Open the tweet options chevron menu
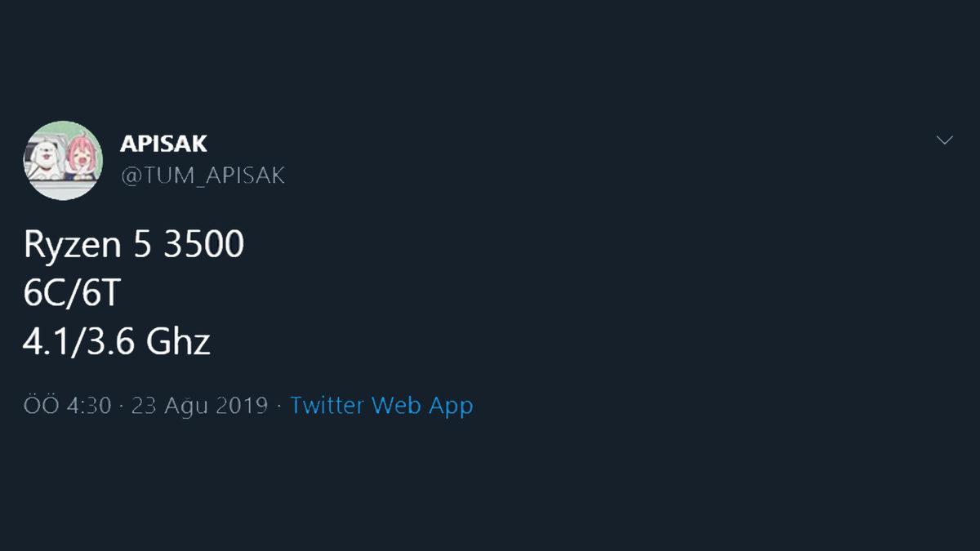This screenshot has width=980, height=551. [944, 140]
